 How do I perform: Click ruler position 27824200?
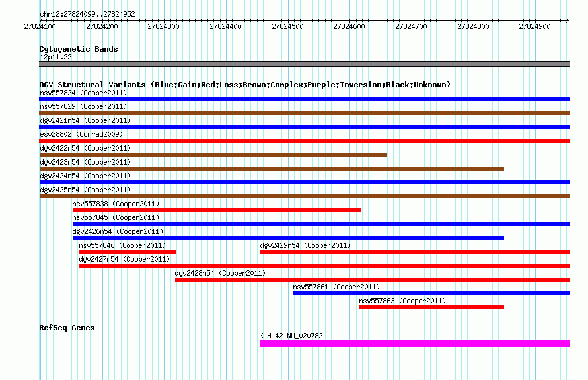pyautogui.click(x=102, y=26)
